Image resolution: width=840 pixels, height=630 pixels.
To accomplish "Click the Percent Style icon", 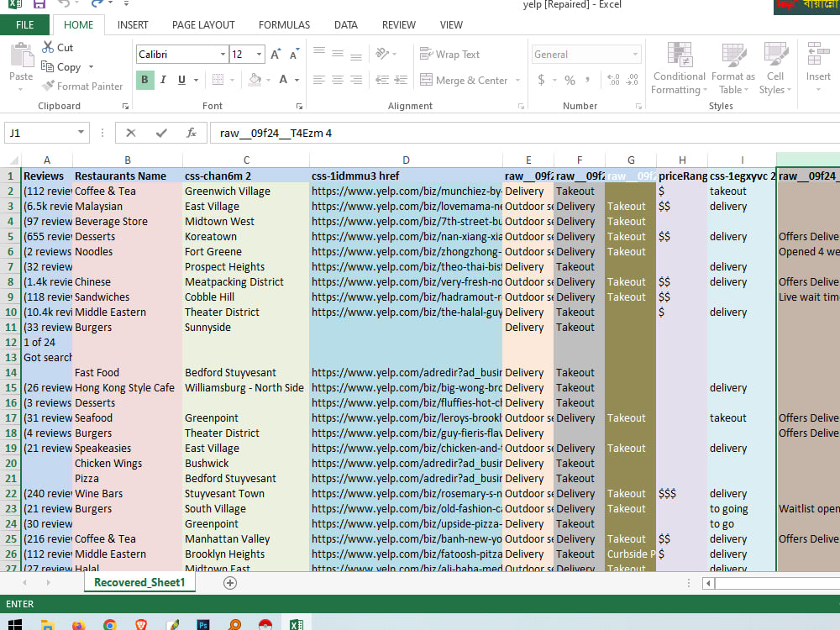I will 570,80.
